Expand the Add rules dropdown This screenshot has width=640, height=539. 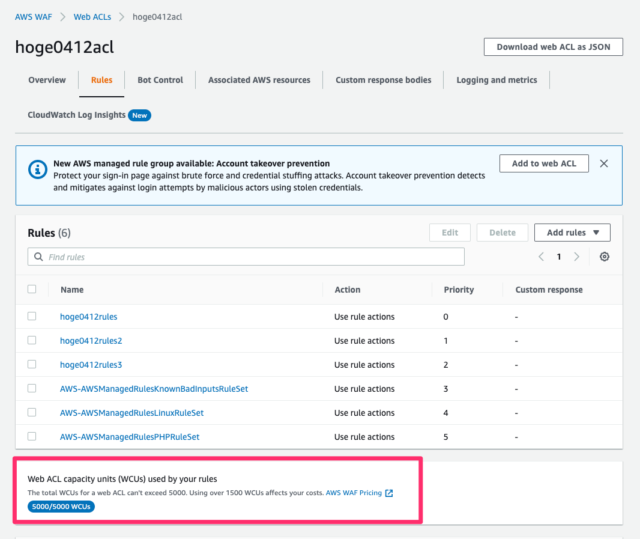[572, 233]
